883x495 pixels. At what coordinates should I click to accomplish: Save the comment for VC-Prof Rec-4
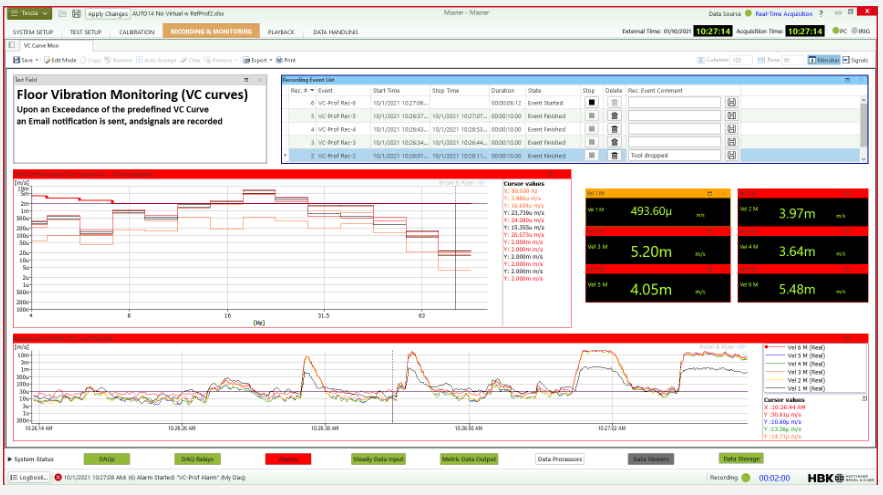pyautogui.click(x=732, y=129)
